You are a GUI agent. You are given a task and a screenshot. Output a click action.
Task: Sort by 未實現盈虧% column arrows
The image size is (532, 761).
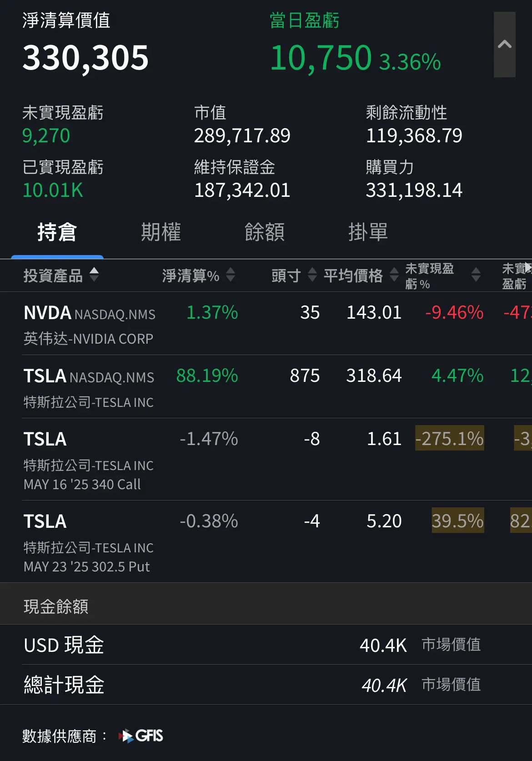tap(476, 275)
